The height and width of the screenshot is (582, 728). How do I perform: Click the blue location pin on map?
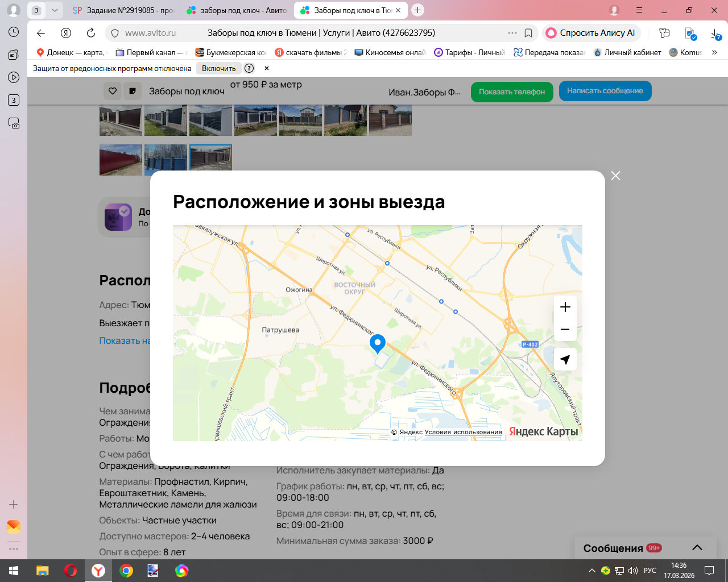point(378,343)
